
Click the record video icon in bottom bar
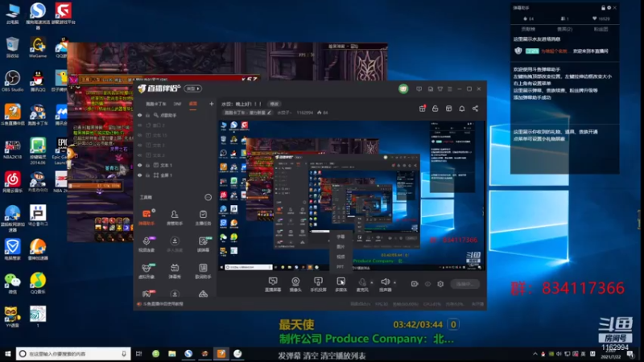[x=415, y=284]
